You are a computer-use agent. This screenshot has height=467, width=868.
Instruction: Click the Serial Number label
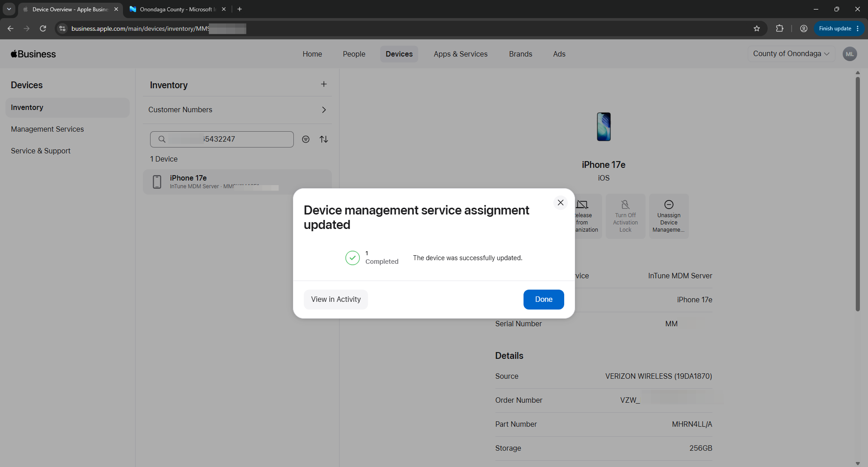click(x=518, y=324)
